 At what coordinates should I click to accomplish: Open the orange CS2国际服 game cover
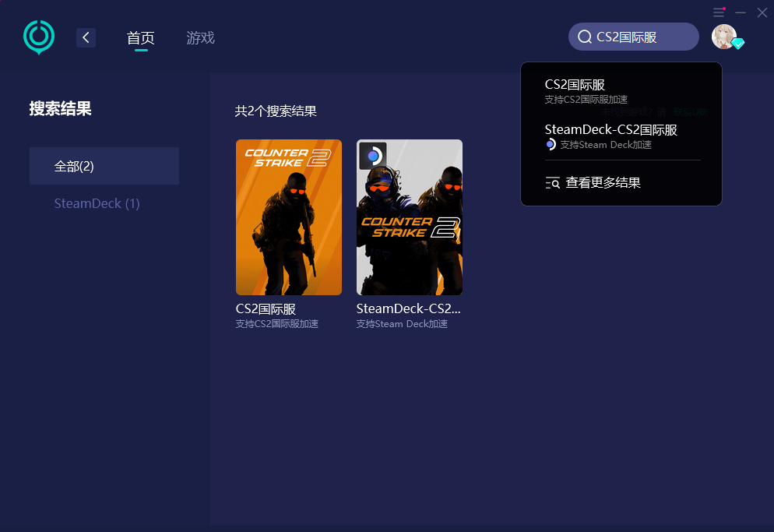(x=289, y=217)
